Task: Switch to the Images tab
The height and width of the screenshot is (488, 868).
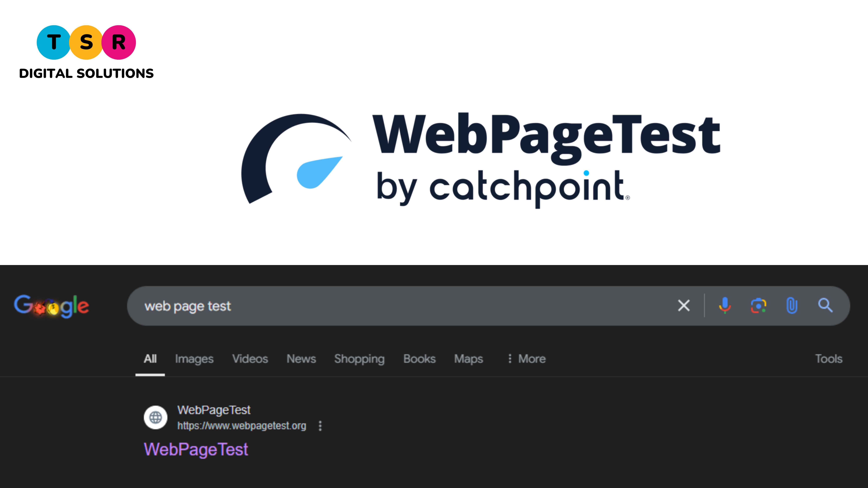Action: click(x=194, y=359)
